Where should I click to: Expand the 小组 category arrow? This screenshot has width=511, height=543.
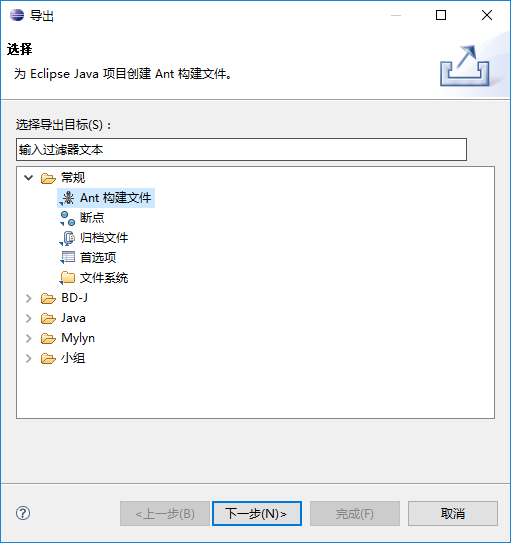coord(28,358)
